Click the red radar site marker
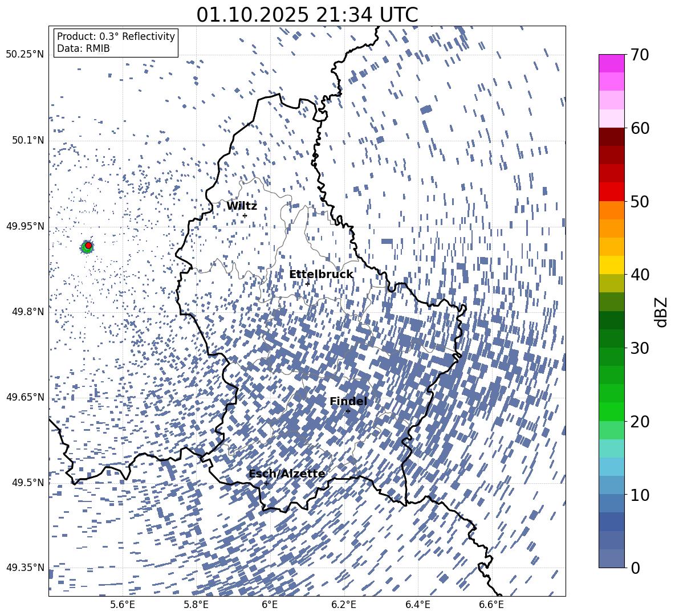The image size is (675, 616). point(88,245)
